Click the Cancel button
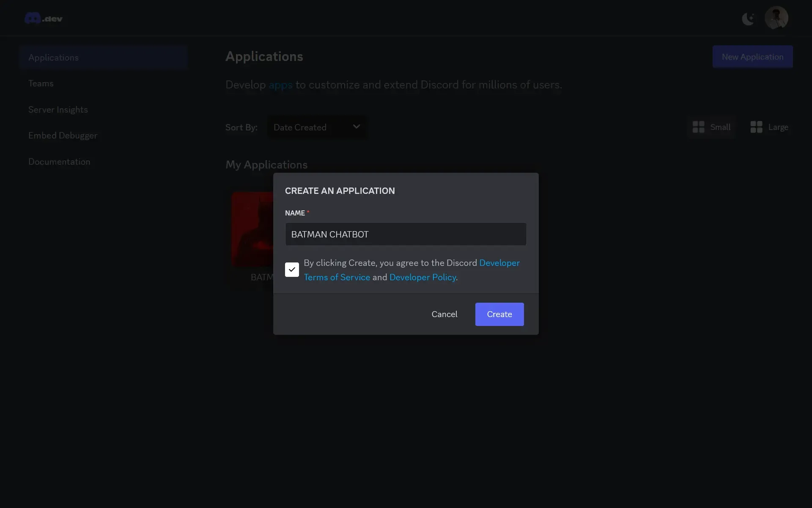Screen dimensions: 812x508 click(x=444, y=314)
